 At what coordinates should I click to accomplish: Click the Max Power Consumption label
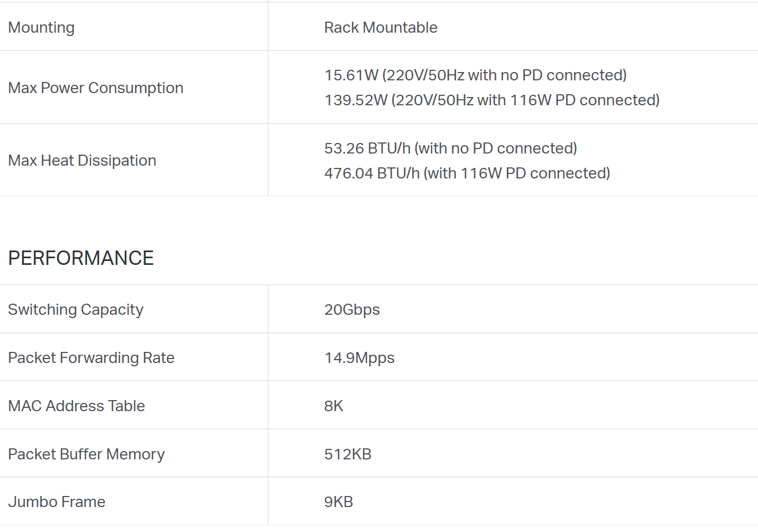[x=96, y=88]
